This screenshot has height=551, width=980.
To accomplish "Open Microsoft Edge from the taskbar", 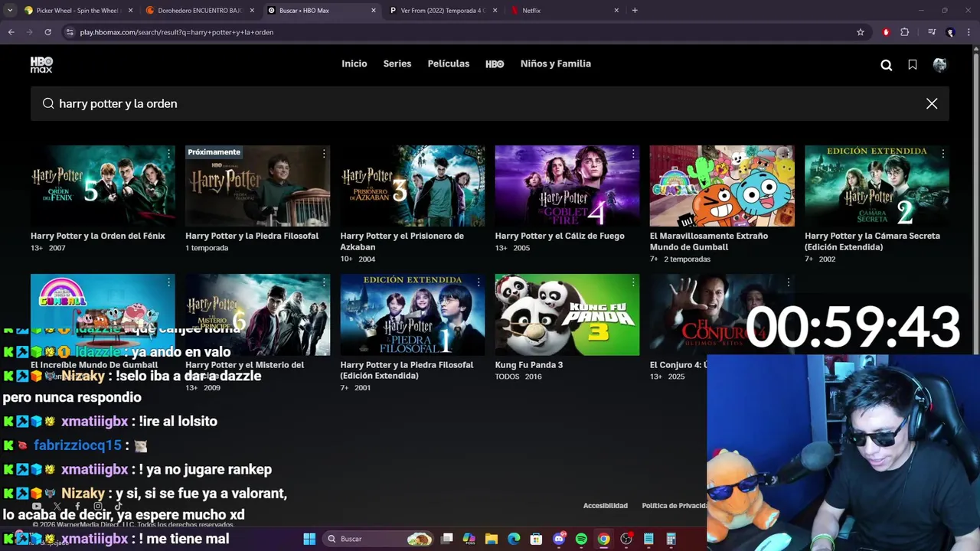I will click(514, 539).
